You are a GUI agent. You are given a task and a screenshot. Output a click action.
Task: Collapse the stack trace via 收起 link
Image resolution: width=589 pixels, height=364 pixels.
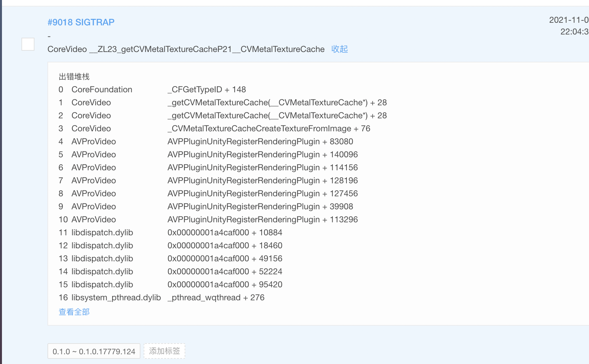[x=339, y=49]
